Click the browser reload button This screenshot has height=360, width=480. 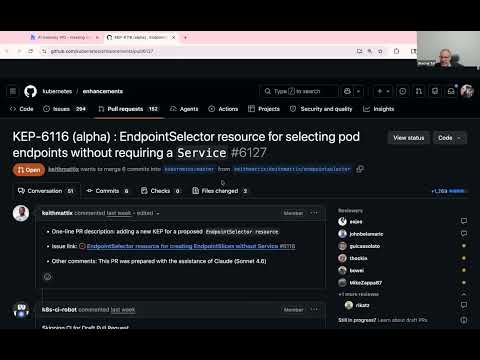point(30,51)
